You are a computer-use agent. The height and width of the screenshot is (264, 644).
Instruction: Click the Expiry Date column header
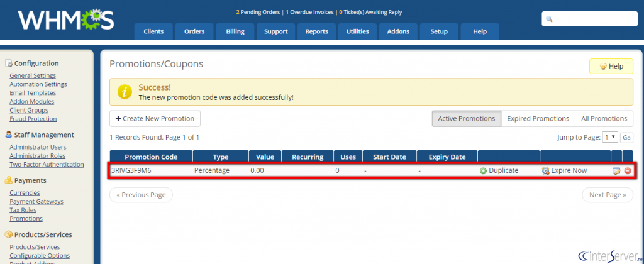[447, 157]
